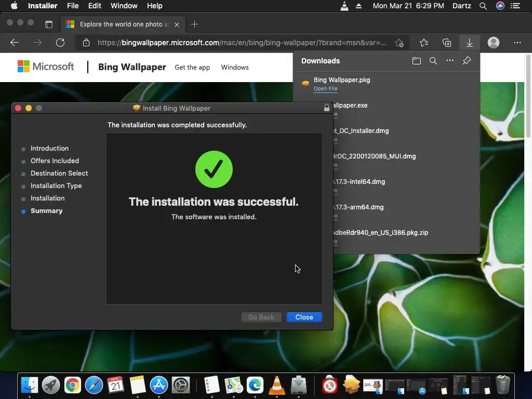This screenshot has width=532, height=399.
Task: Open the downloads folder icon
Action: click(x=416, y=61)
